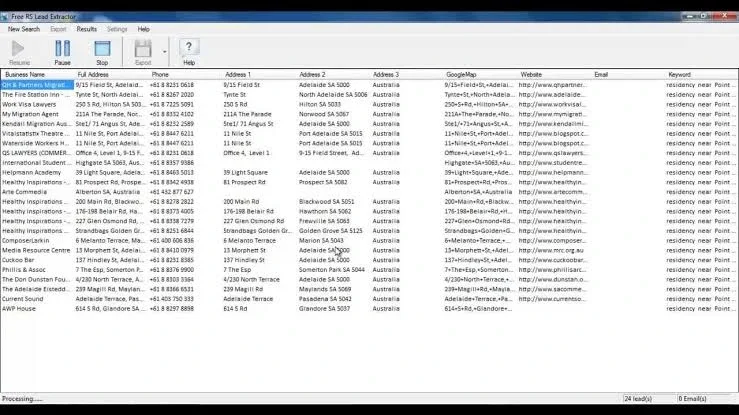This screenshot has height=415, width=739.
Task: Click the Export floppy disk icon
Action: point(143,49)
